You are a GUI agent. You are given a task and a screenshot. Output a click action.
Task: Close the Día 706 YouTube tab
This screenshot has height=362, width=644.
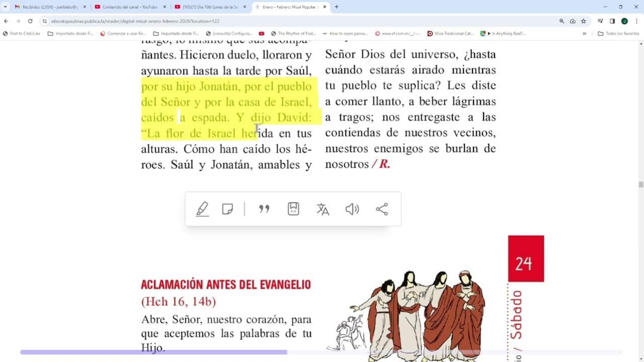point(245,7)
